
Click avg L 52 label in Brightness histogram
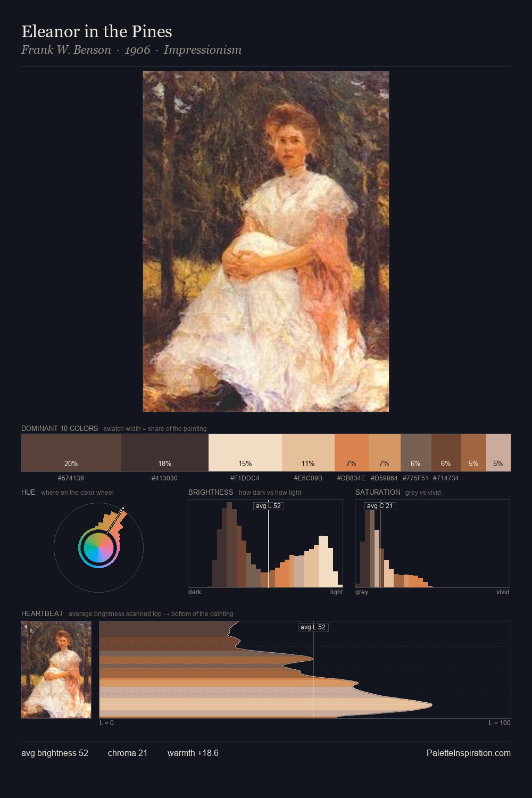[268, 506]
